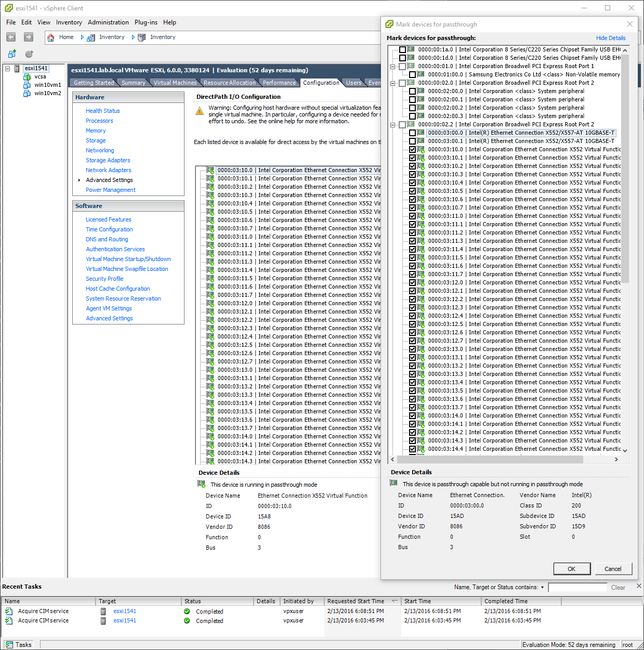Click the passthrough icon in main Device Details
Image resolution: width=644 pixels, height=650 pixels.
click(x=201, y=484)
